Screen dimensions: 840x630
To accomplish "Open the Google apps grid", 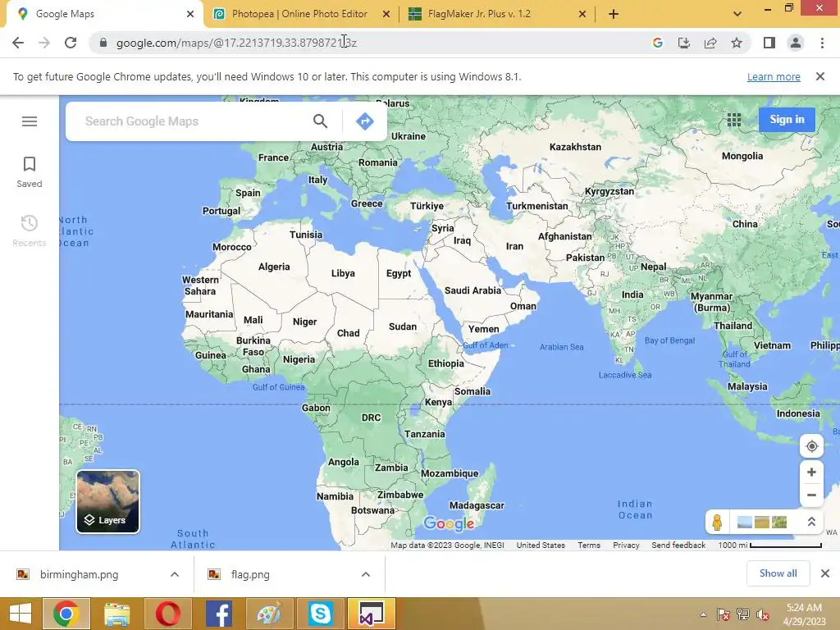I will [734, 120].
